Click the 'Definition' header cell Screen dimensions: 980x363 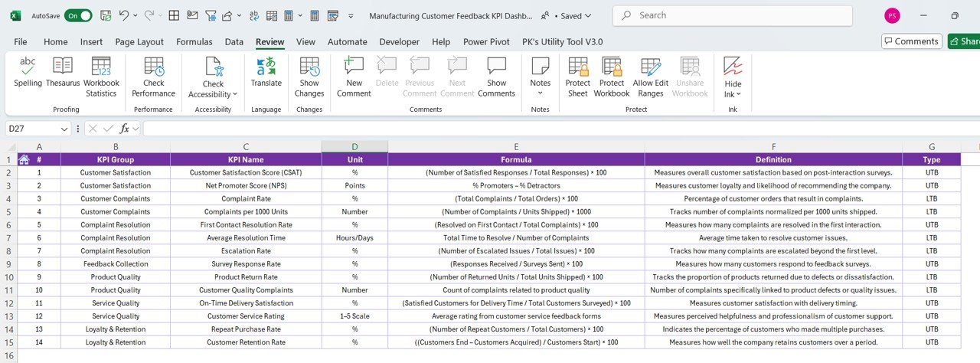773,159
